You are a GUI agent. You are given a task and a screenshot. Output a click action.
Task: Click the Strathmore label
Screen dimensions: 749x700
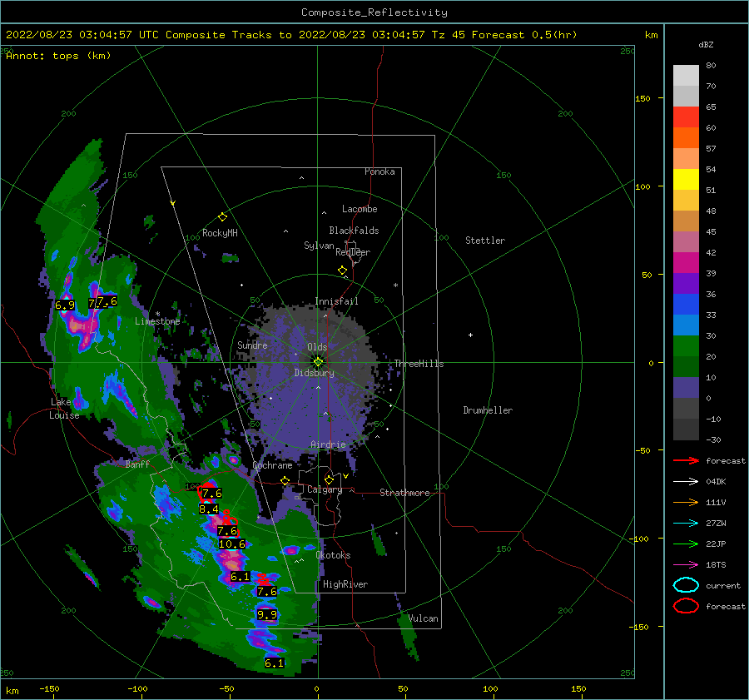point(404,493)
